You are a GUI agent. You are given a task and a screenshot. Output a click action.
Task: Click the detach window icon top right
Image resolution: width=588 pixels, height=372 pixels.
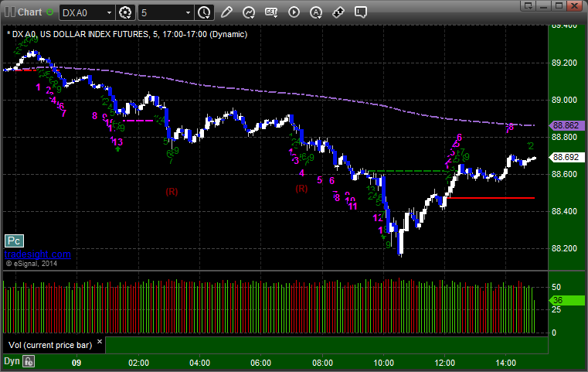pos(528,5)
